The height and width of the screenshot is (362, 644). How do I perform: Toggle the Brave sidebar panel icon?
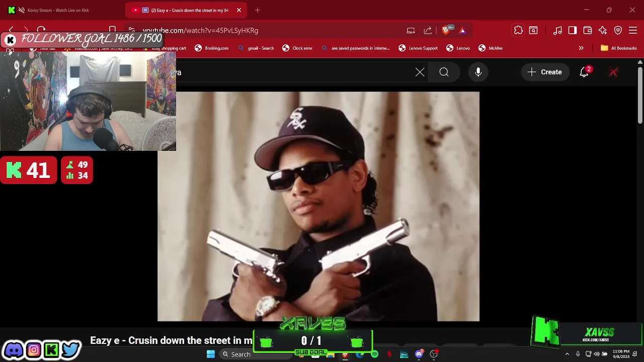pyautogui.click(x=573, y=30)
